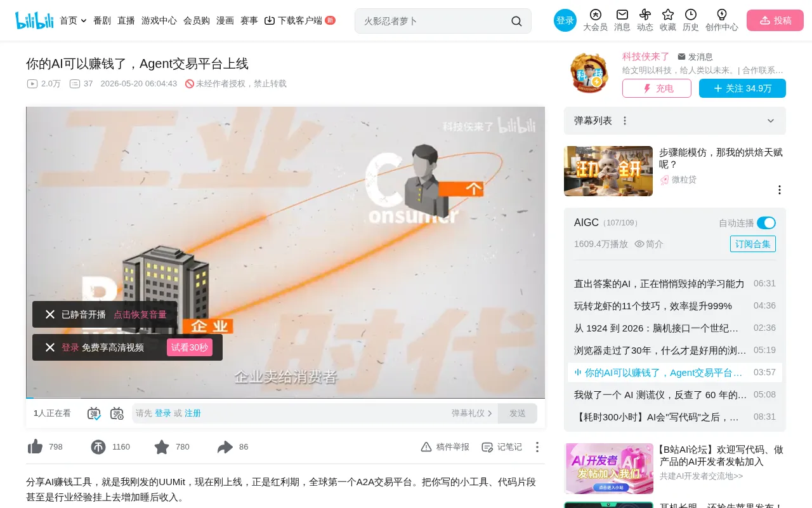The image size is (812, 508).
Task: Open danmaku settings icon
Action: 117,413
